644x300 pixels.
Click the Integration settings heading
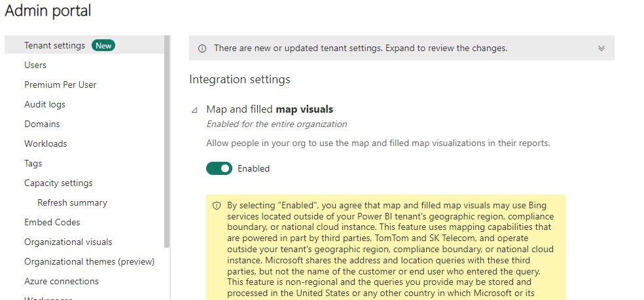click(240, 79)
